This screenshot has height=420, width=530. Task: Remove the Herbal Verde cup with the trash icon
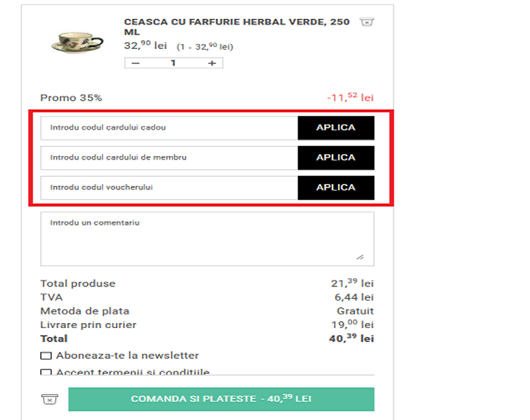tap(367, 22)
